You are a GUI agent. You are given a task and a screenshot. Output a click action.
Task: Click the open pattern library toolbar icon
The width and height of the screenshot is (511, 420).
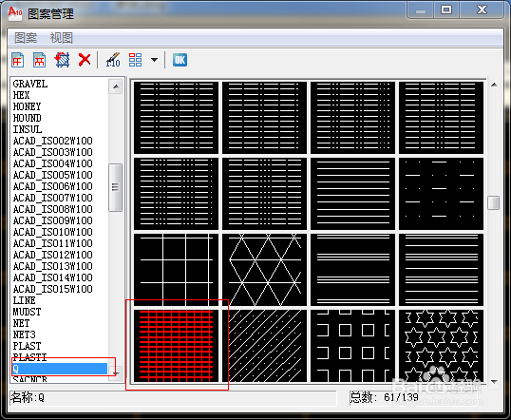click(40, 60)
